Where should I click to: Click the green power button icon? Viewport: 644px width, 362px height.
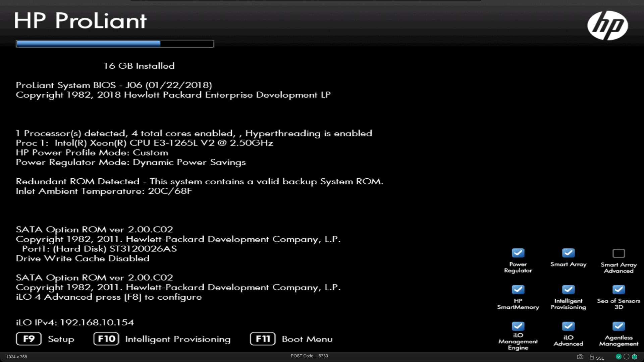(634, 357)
